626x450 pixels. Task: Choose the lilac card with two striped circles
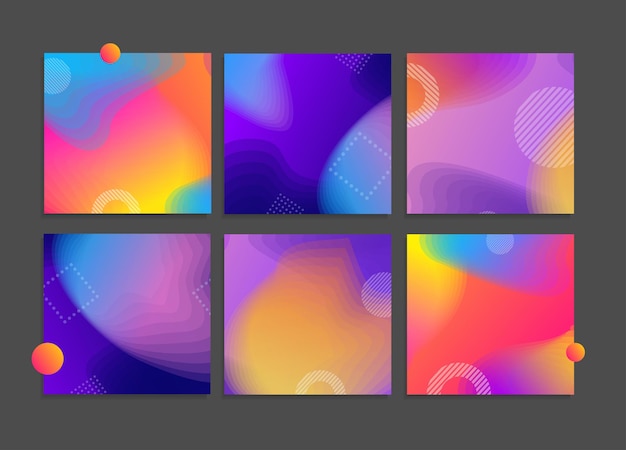click(490, 133)
